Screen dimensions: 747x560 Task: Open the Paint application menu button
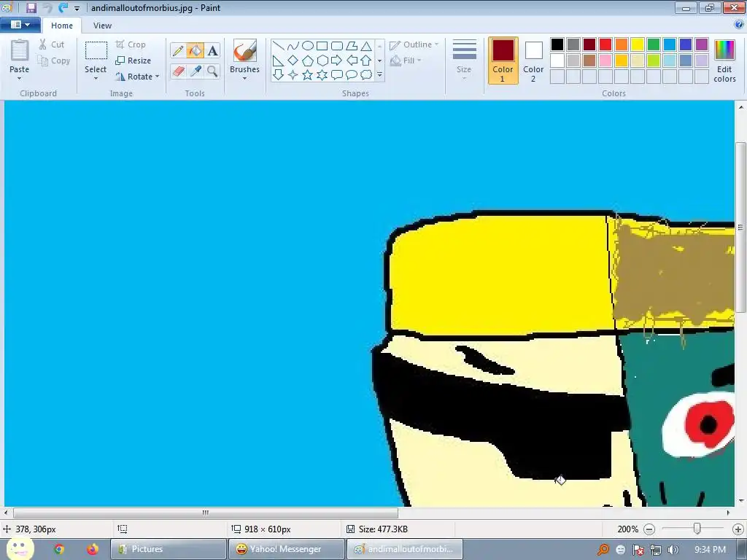[x=20, y=25]
